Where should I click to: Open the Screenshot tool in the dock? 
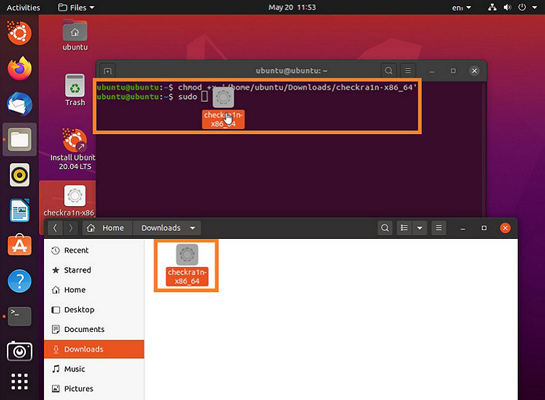click(20, 351)
